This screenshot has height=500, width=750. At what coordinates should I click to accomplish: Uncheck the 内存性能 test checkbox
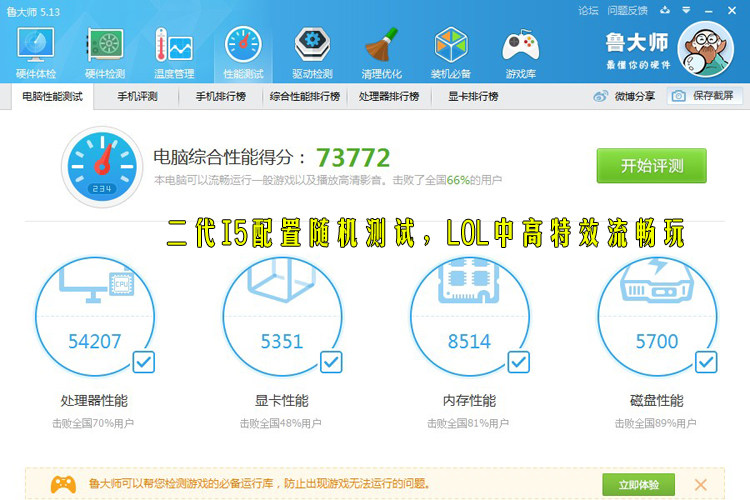(518, 362)
